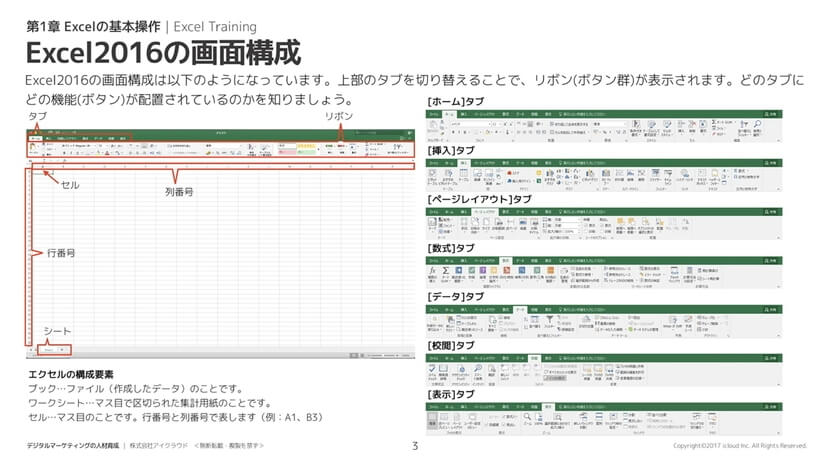Click Conditional Formatting icon in [ホーム]タブ strip
Image resolution: width=830 pixels, height=467 pixels.
(636, 124)
